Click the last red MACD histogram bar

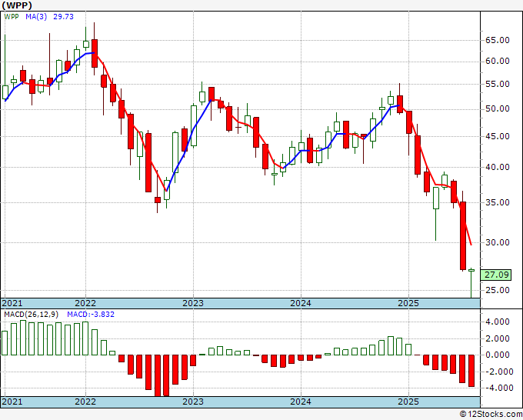pyautogui.click(x=471, y=371)
